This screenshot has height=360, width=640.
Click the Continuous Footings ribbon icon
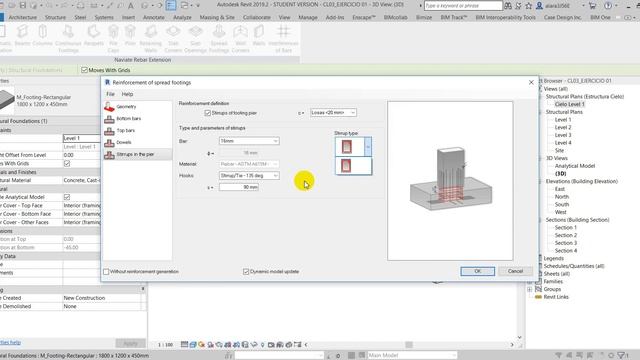[68, 39]
